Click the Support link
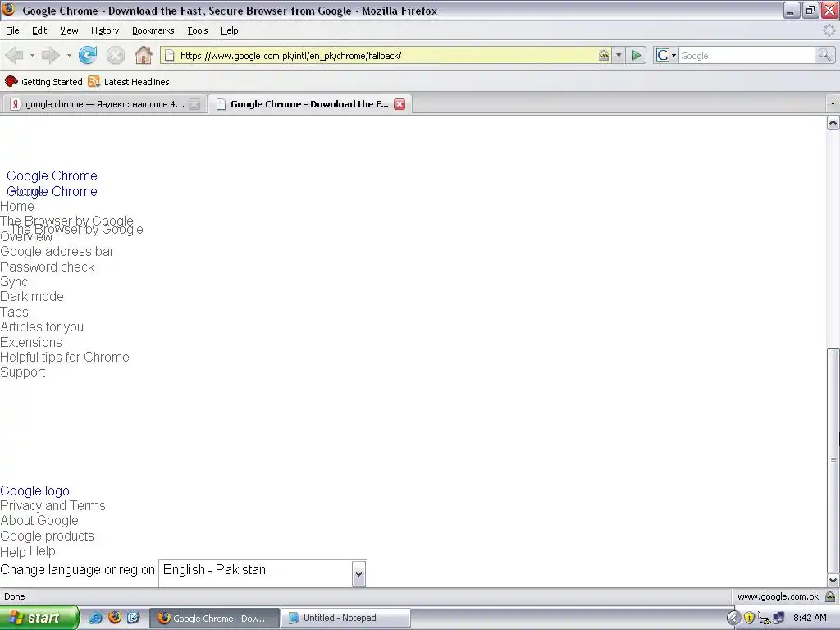The width and height of the screenshot is (840, 630). coord(22,372)
